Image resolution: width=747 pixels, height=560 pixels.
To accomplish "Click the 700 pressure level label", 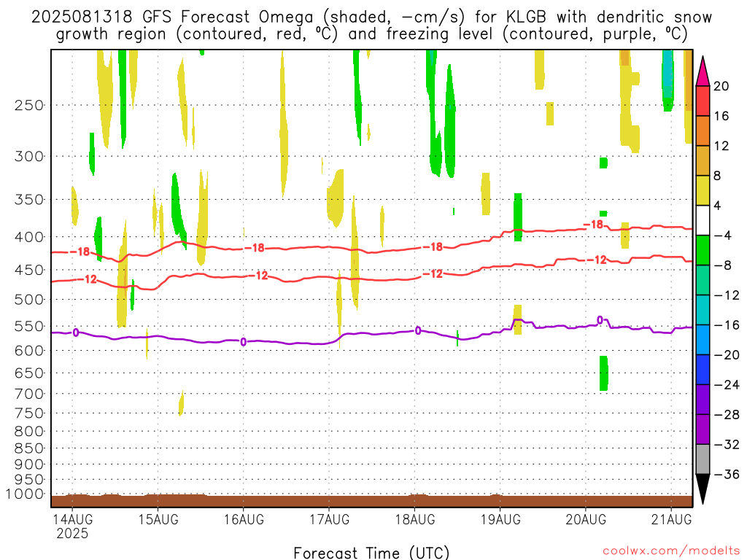I will coord(29,394).
